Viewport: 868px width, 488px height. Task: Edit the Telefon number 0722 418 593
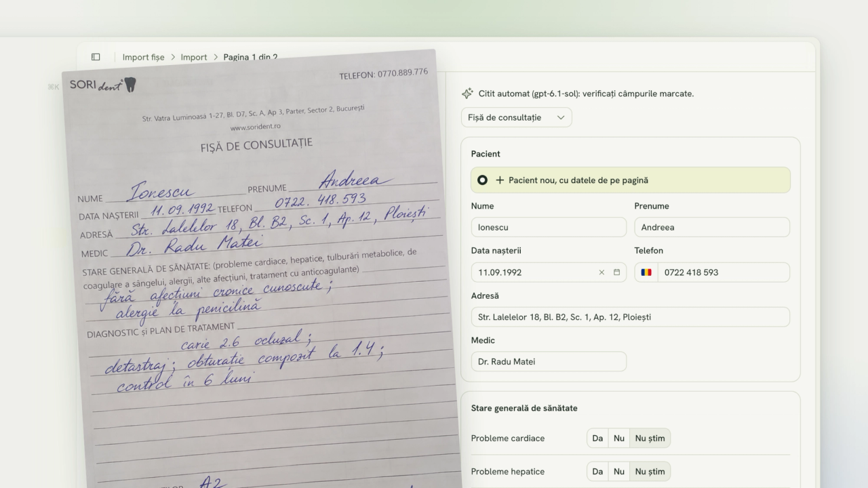[x=724, y=272]
